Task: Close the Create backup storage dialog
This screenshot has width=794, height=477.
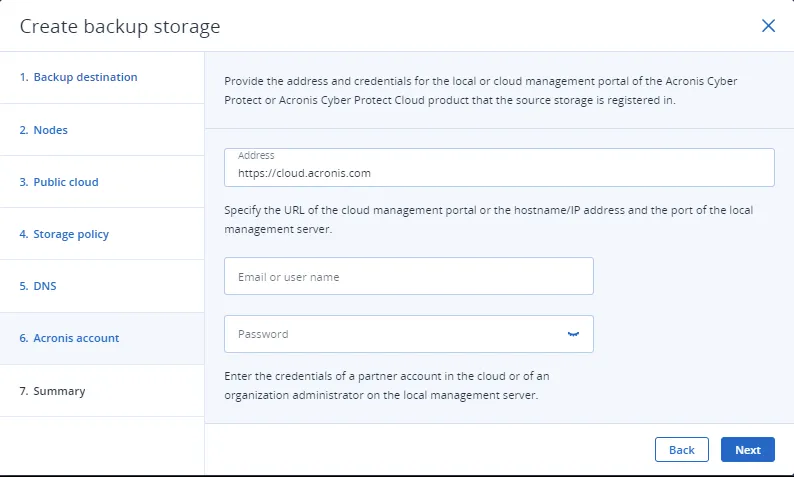Action: tap(768, 26)
